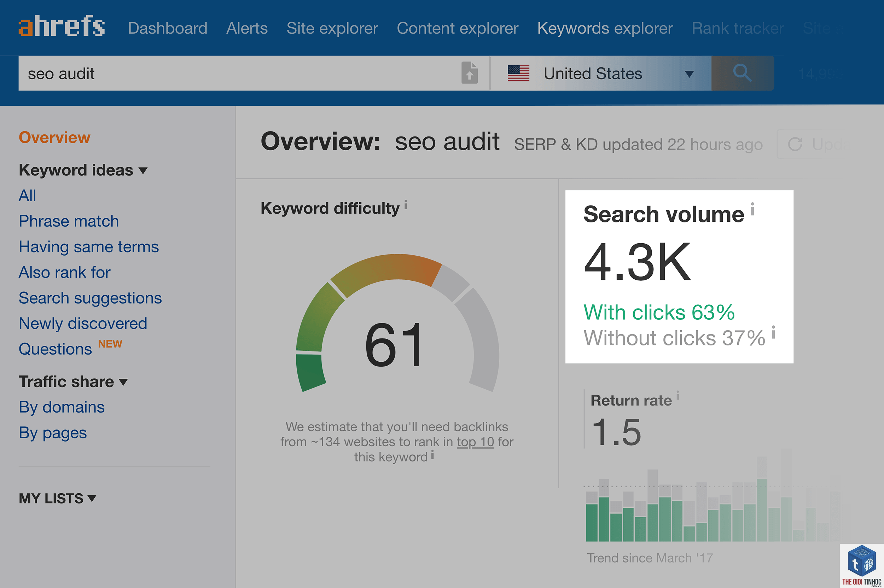Open the country dropdown arrow
884x588 pixels.
(x=689, y=74)
